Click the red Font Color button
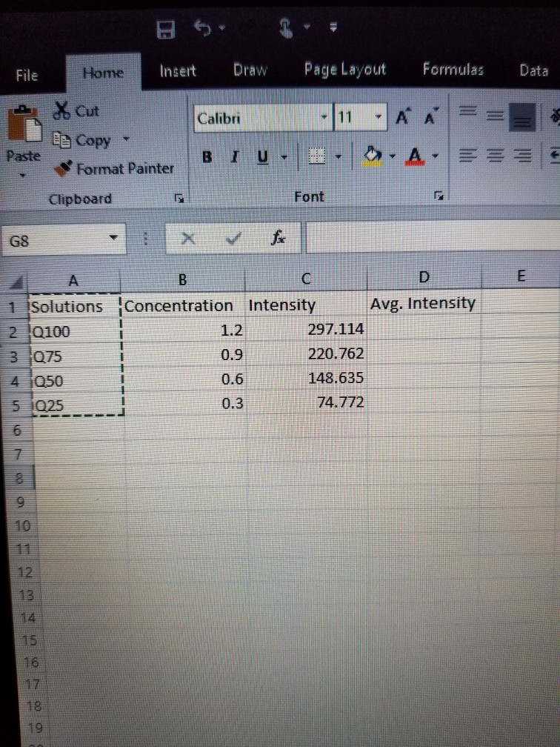The image size is (560, 747). [416, 156]
